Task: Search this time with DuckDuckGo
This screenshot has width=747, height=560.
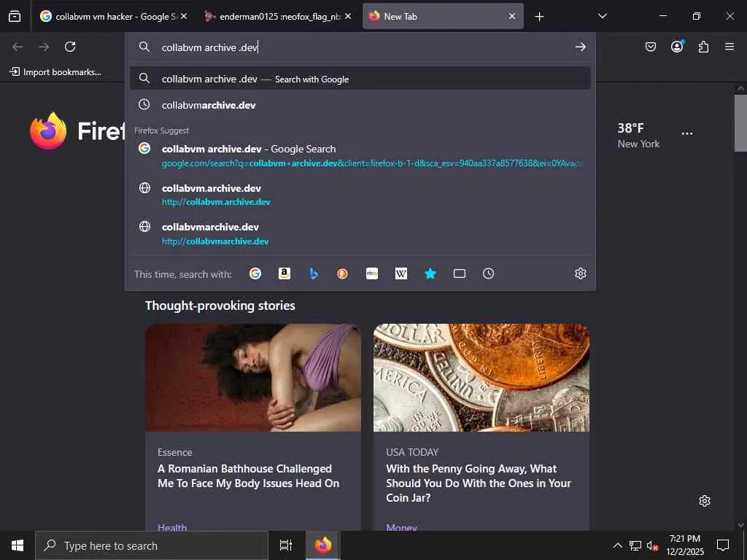Action: point(343,273)
